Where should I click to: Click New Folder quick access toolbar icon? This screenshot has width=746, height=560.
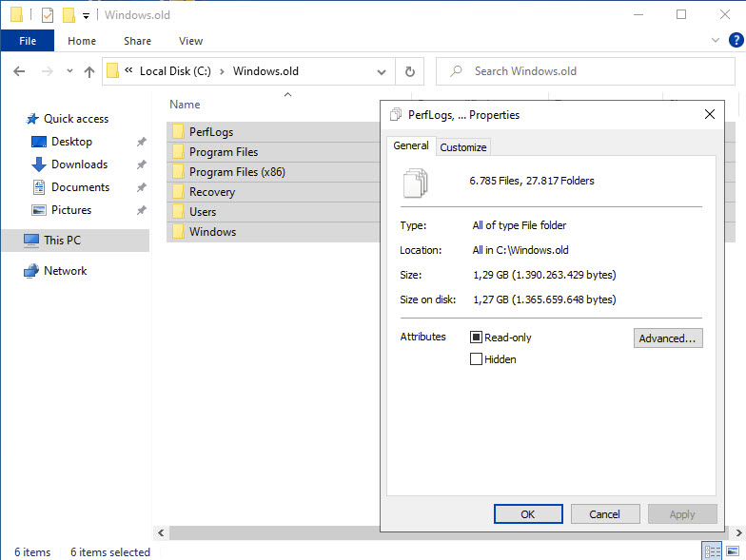pyautogui.click(x=69, y=15)
